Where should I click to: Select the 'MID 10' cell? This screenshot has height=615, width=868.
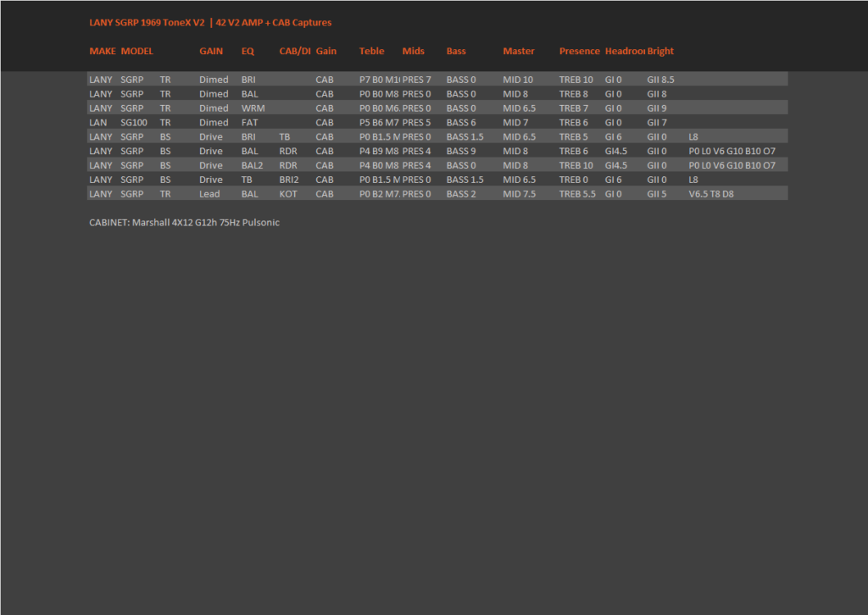pyautogui.click(x=518, y=80)
